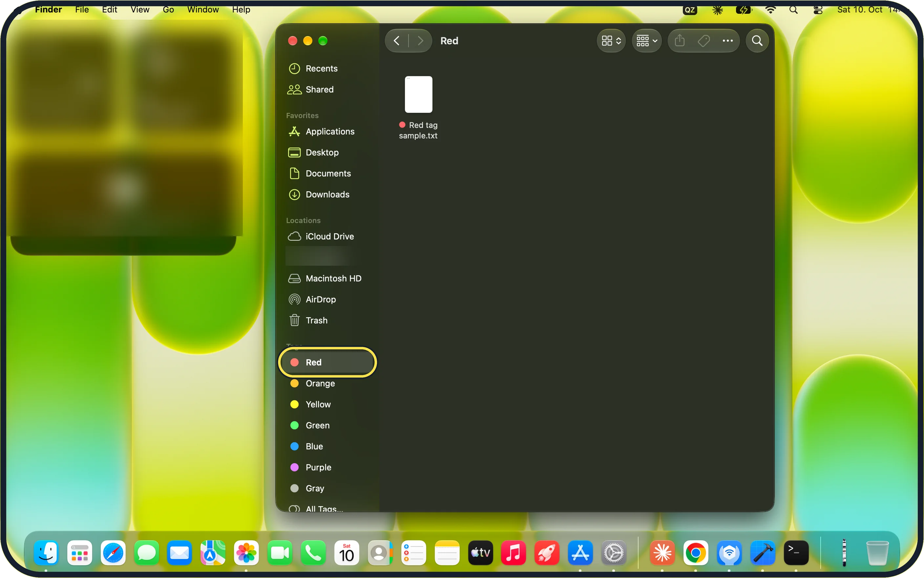Click the Edit Tags toolbar icon
This screenshot has width=924, height=578.
pyautogui.click(x=703, y=41)
